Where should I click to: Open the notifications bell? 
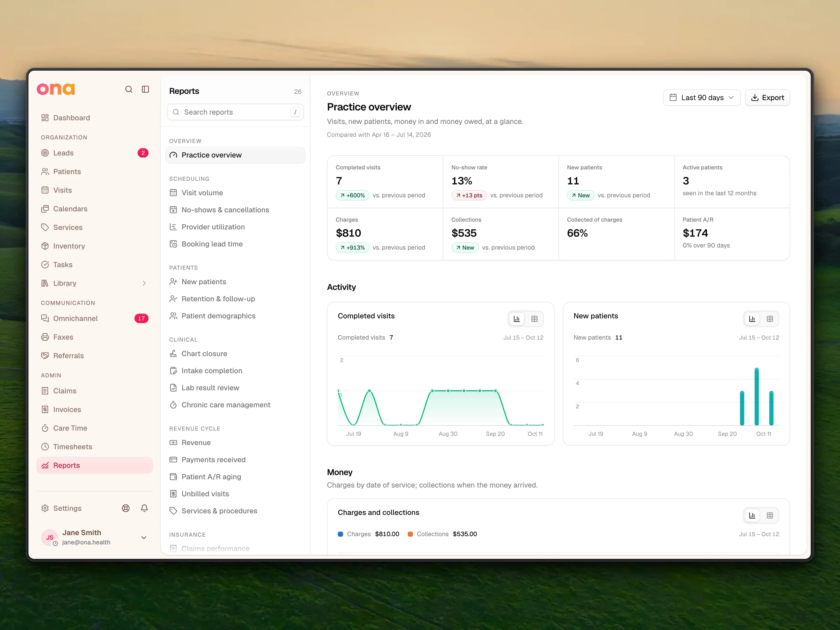pyautogui.click(x=144, y=508)
